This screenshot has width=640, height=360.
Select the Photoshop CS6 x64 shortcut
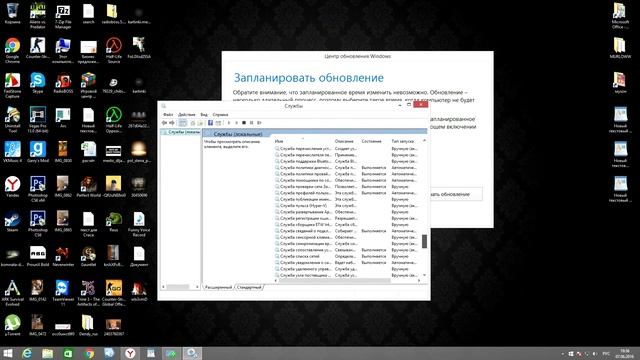pyautogui.click(x=38, y=189)
